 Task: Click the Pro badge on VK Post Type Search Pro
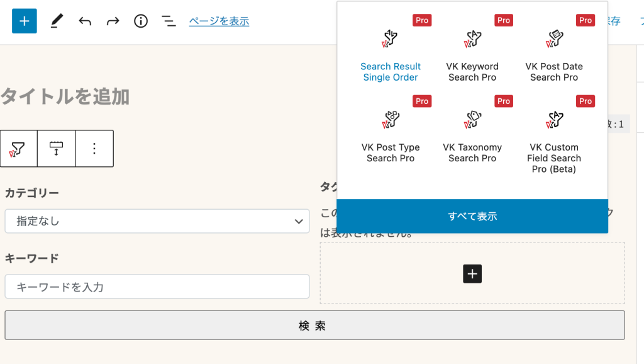(422, 101)
